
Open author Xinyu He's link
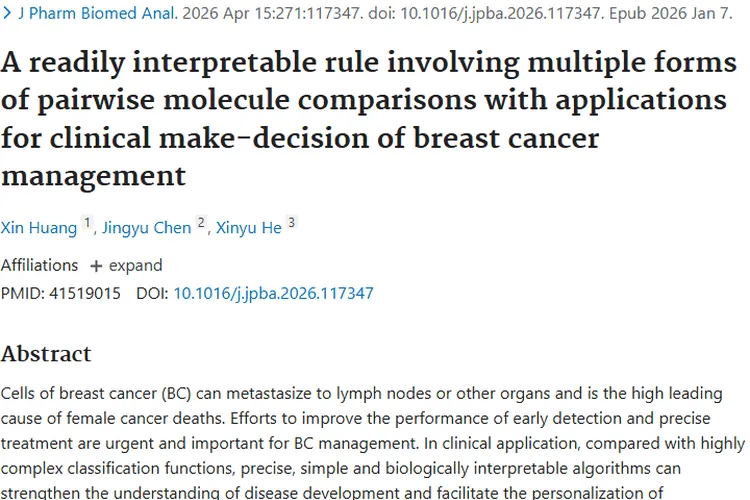pyautogui.click(x=248, y=228)
